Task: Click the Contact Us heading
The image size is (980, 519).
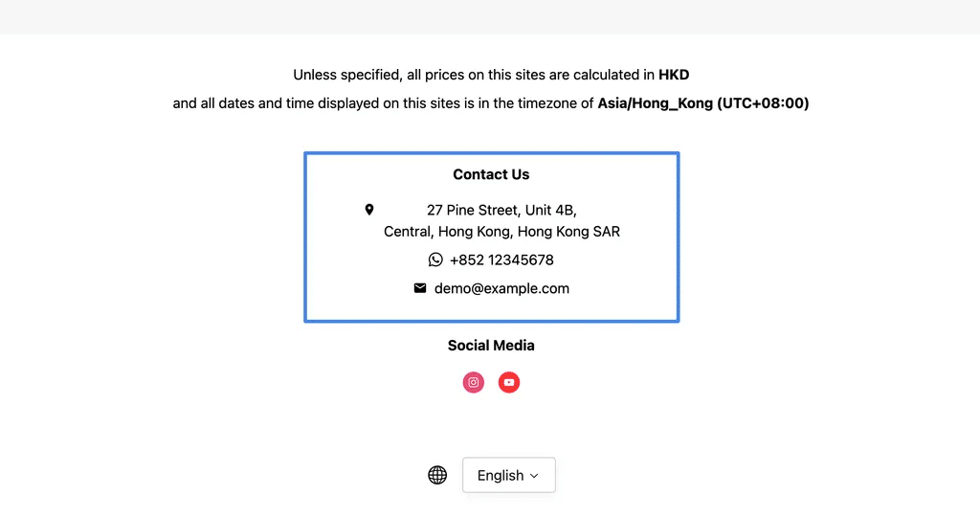Action: coord(491,174)
